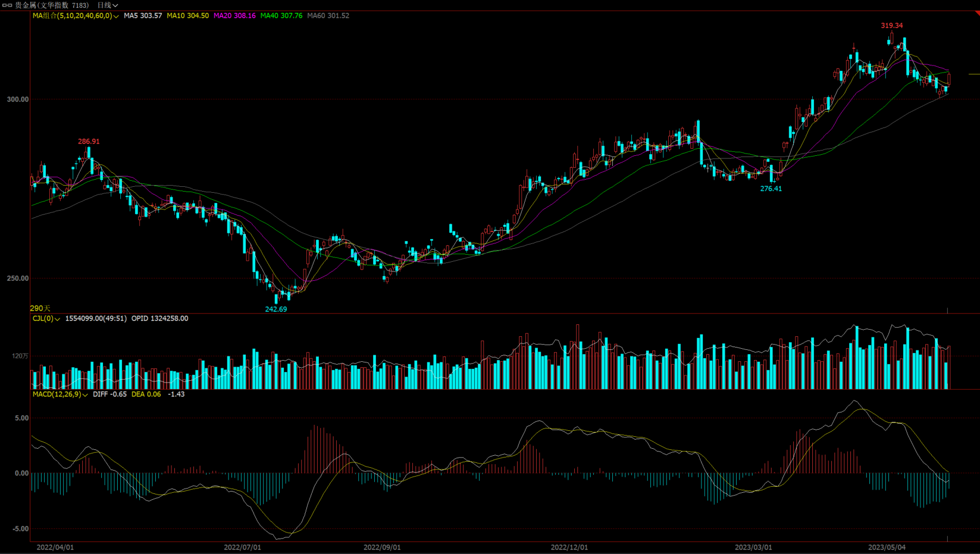Click the OPID 1324258.00 open interest value
Screen dimensions: 980x554
pos(160,318)
